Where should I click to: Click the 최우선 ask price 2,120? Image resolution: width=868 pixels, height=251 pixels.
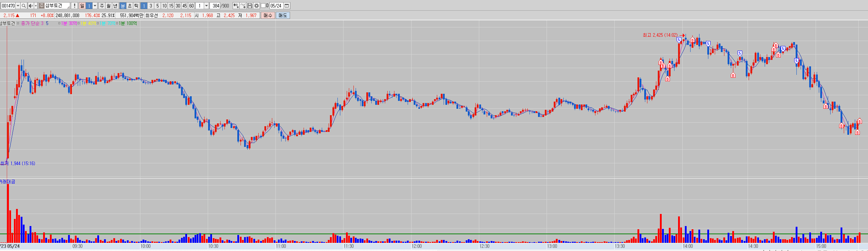click(168, 15)
